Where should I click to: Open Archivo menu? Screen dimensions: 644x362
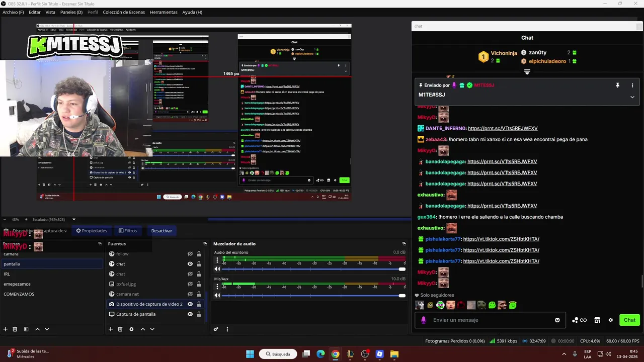pos(13,12)
